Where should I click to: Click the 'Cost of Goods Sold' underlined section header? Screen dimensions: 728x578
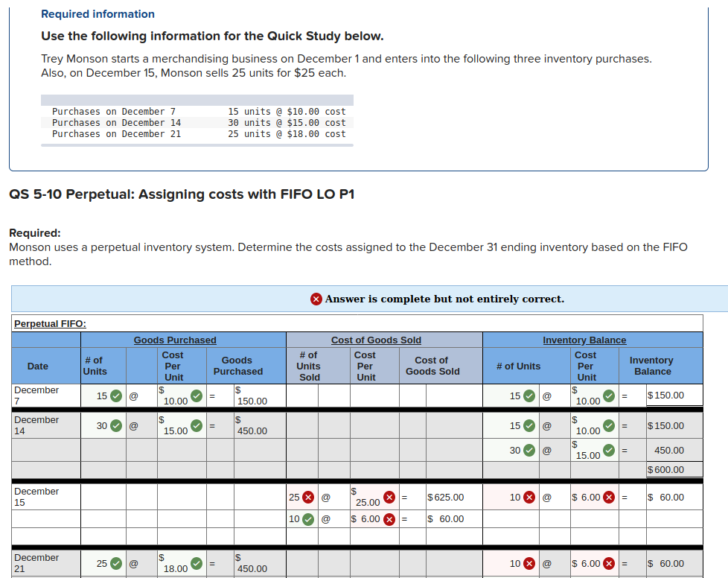click(376, 340)
